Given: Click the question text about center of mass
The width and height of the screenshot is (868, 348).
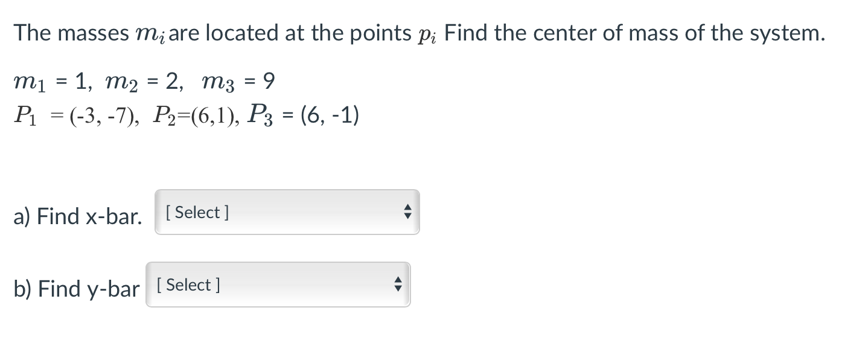Looking at the screenshot, I should click(418, 31).
